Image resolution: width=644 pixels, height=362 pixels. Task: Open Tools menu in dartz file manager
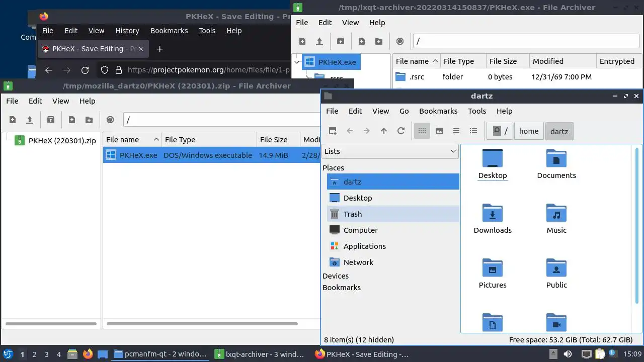click(x=477, y=111)
